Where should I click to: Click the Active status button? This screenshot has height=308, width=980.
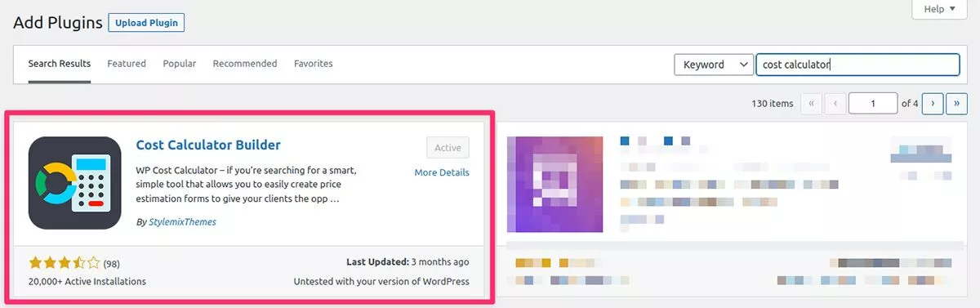[448, 148]
